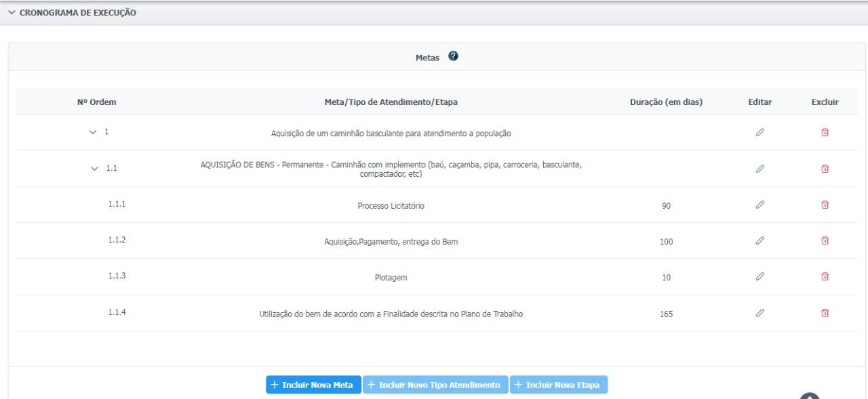The width and height of the screenshot is (868, 399).
Task: Delete step 1.1.4 Utilização do bem
Action: (x=825, y=313)
